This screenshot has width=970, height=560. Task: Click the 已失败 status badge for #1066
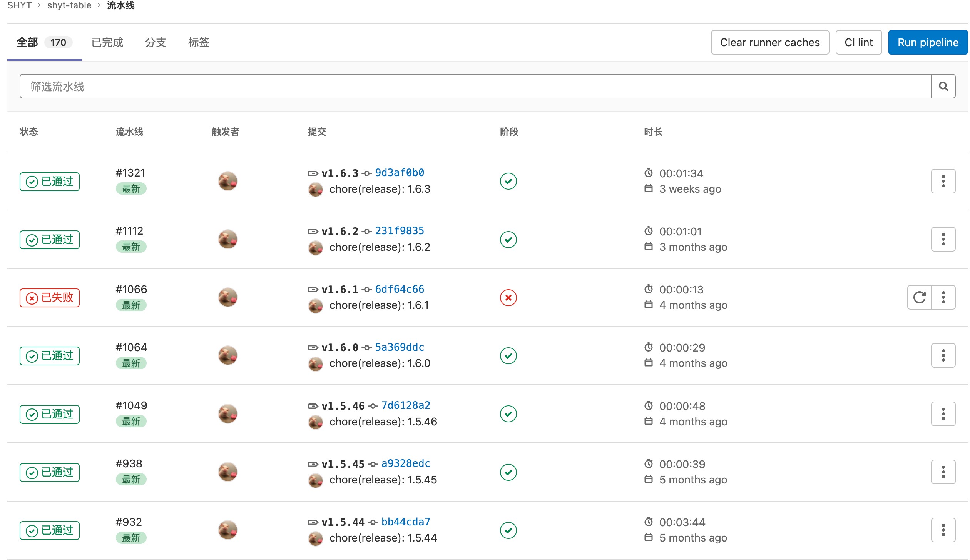(50, 298)
